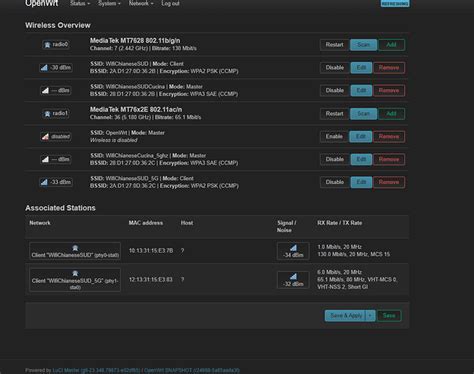This screenshot has height=374, width=474.
Task: Click the -33 dBm signal icon
Action: point(56,182)
